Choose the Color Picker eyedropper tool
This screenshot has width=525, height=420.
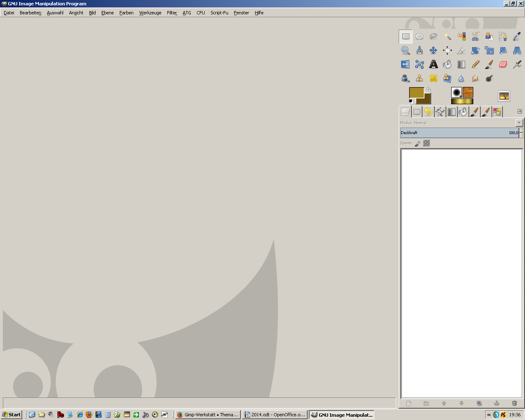517,37
